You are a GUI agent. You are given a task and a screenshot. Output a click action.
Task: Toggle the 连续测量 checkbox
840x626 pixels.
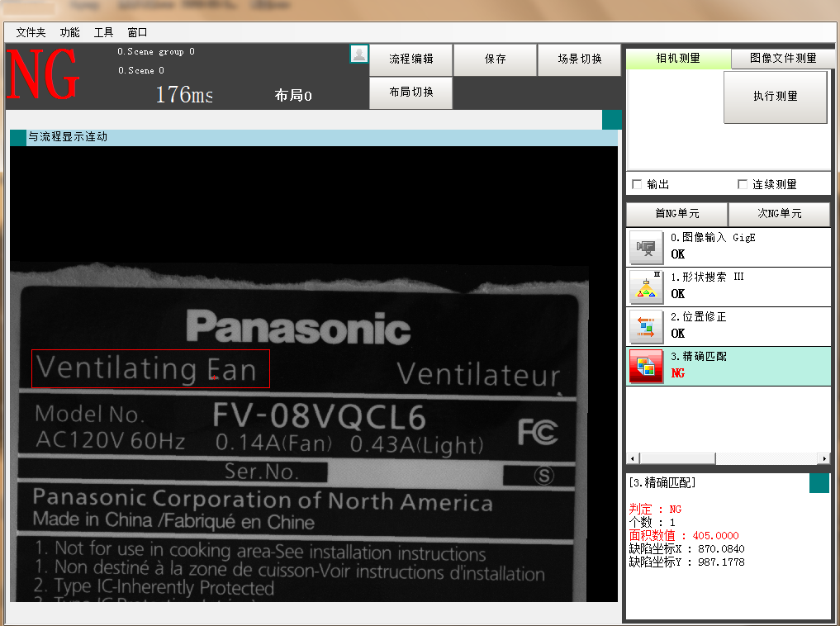(743, 184)
